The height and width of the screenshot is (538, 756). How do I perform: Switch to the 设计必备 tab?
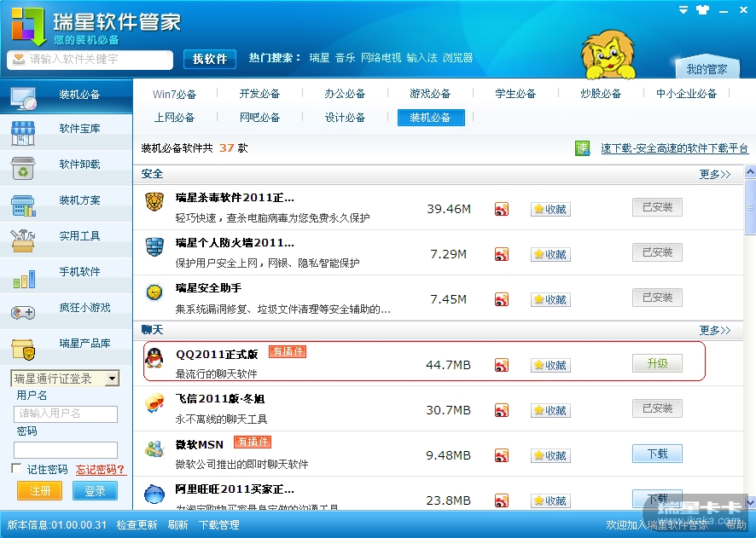(345, 118)
